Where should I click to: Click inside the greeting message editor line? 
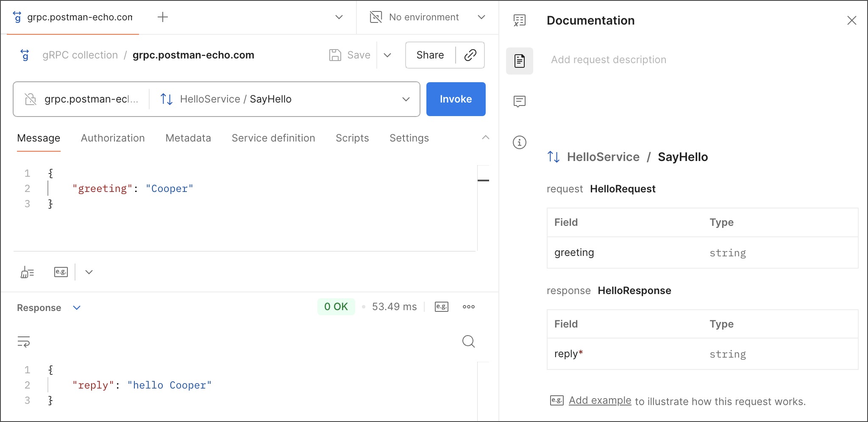pos(133,189)
